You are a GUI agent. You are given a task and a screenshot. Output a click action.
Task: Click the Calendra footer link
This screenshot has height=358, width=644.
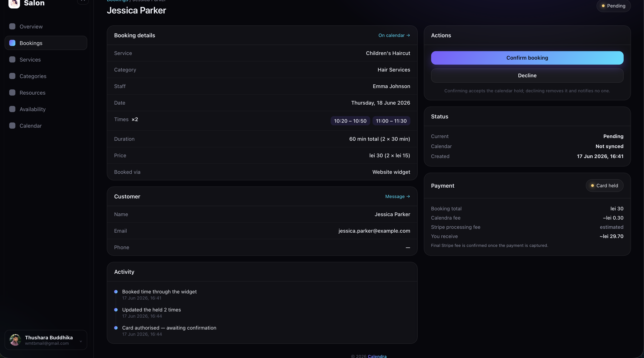point(377,356)
